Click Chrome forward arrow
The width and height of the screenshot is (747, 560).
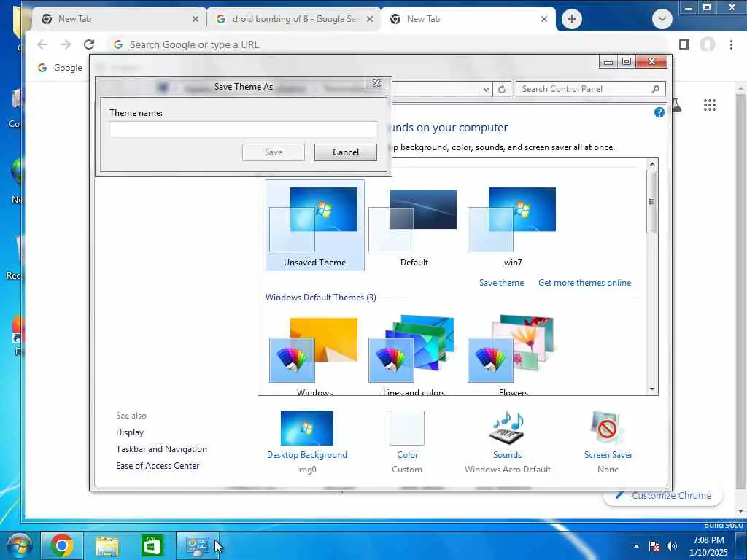66,44
